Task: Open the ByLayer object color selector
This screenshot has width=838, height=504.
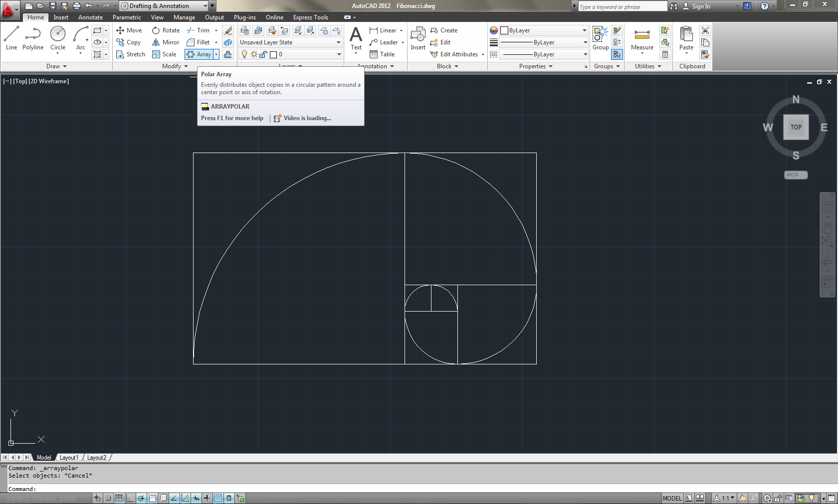Action: (x=544, y=30)
